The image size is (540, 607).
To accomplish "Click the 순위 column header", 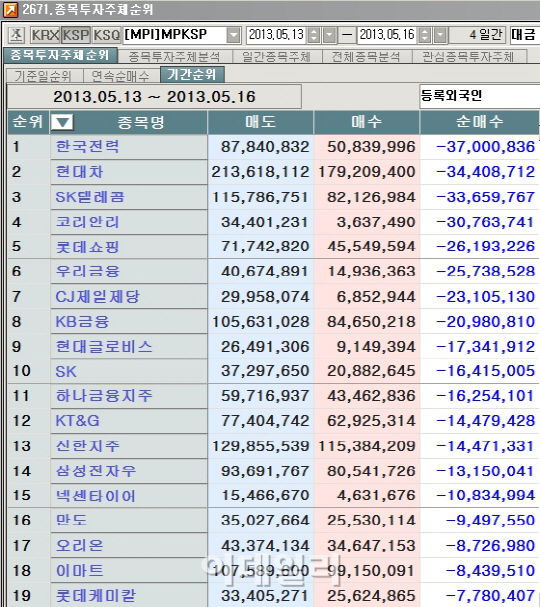I will point(27,122).
